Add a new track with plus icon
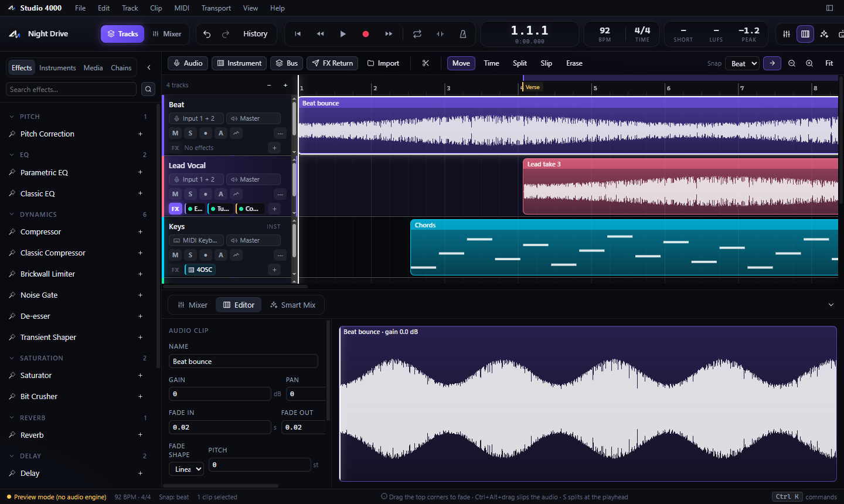Viewport: 844px width, 504px height. [285, 86]
